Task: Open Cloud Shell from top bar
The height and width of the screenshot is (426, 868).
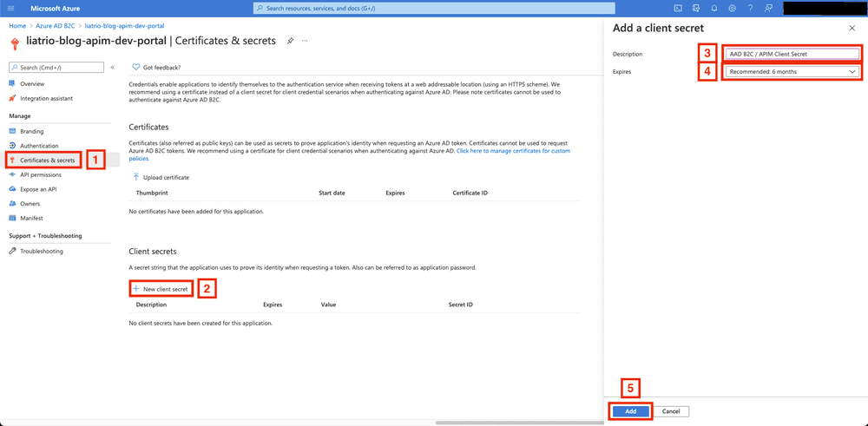Action: point(677,9)
